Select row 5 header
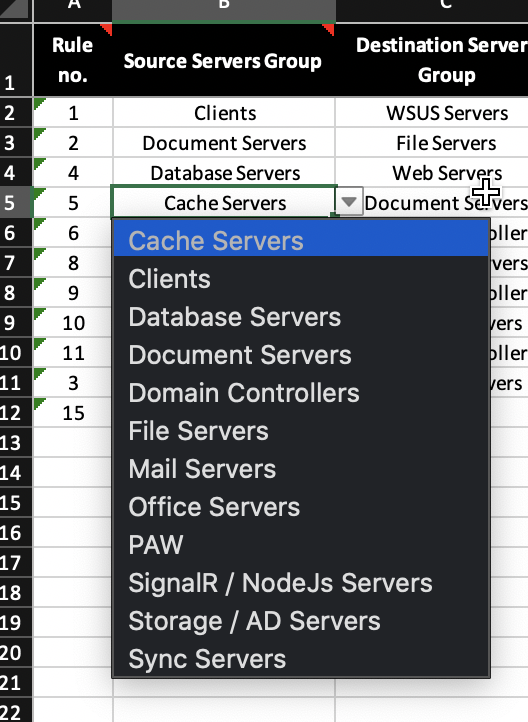 click(x=16, y=203)
